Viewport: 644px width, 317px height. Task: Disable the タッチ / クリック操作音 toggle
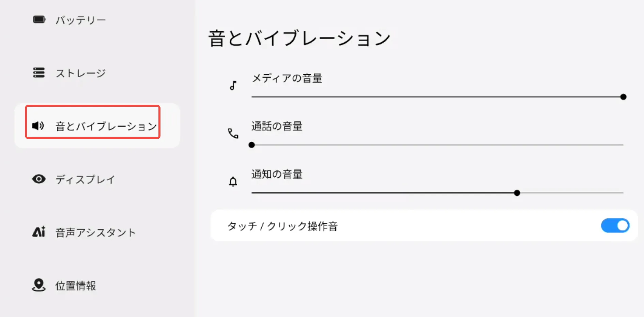click(615, 226)
